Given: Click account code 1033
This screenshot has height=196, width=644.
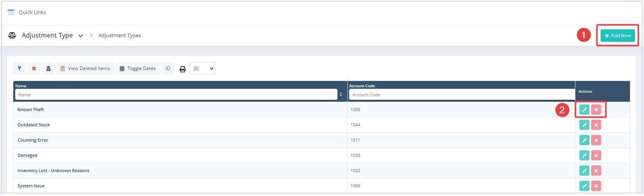Looking at the screenshot, I should point(355,155).
